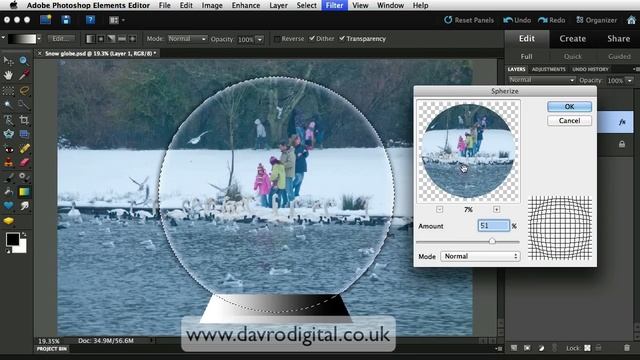640x360 pixels.
Task: Select the Lasso tool
Action: [x=24, y=90]
